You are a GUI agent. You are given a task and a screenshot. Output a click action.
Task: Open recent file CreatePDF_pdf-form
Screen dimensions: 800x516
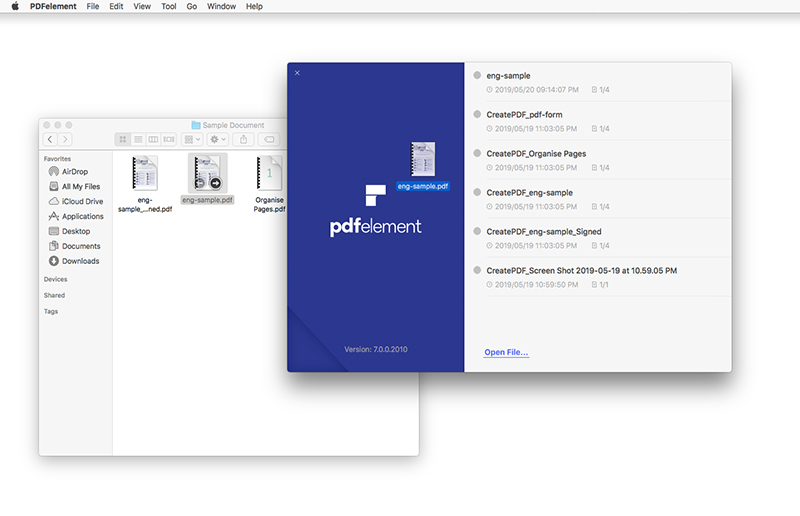pos(599,121)
